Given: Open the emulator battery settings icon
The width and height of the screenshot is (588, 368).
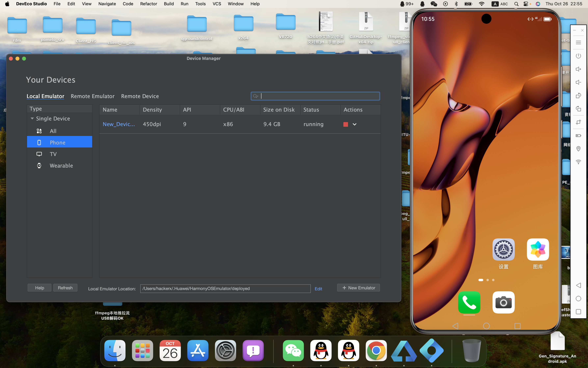Looking at the screenshot, I should tap(578, 136).
